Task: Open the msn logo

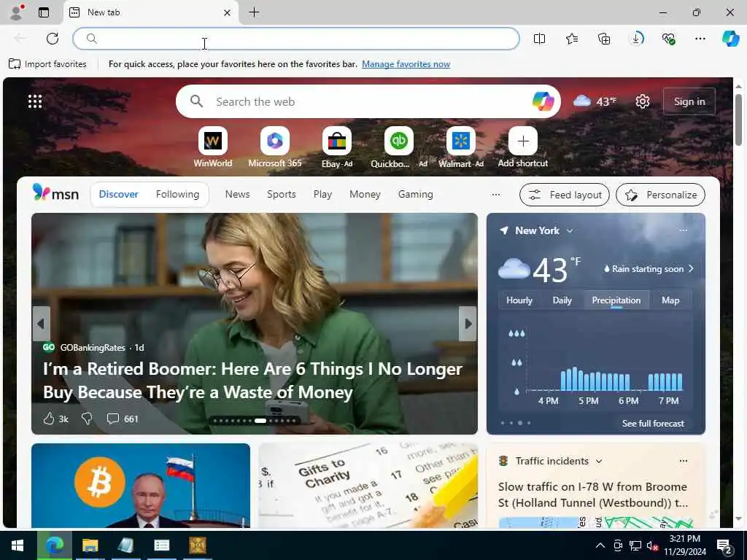Action: coord(55,192)
